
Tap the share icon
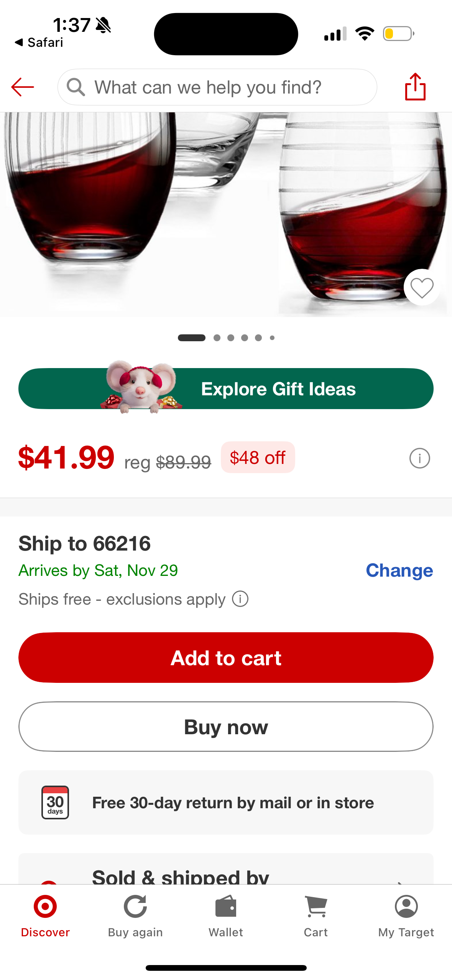click(415, 87)
